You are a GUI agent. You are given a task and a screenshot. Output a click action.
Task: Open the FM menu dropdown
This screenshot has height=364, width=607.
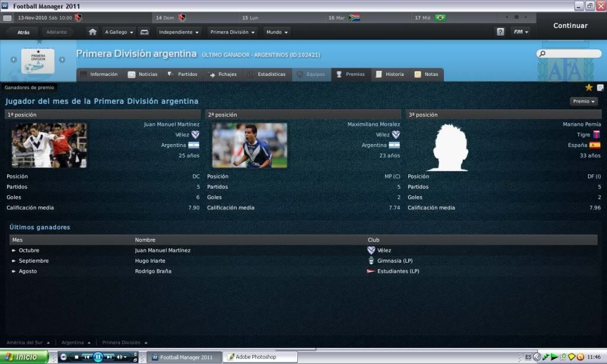point(520,32)
